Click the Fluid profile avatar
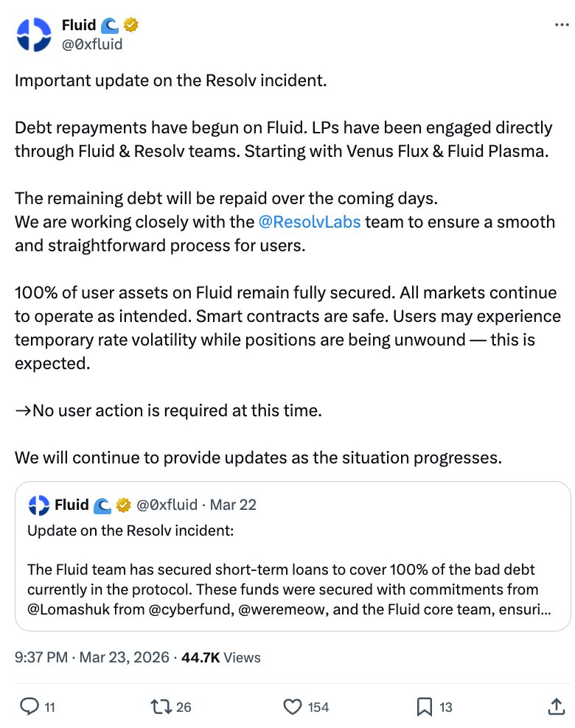The height and width of the screenshot is (728, 575). (33, 35)
